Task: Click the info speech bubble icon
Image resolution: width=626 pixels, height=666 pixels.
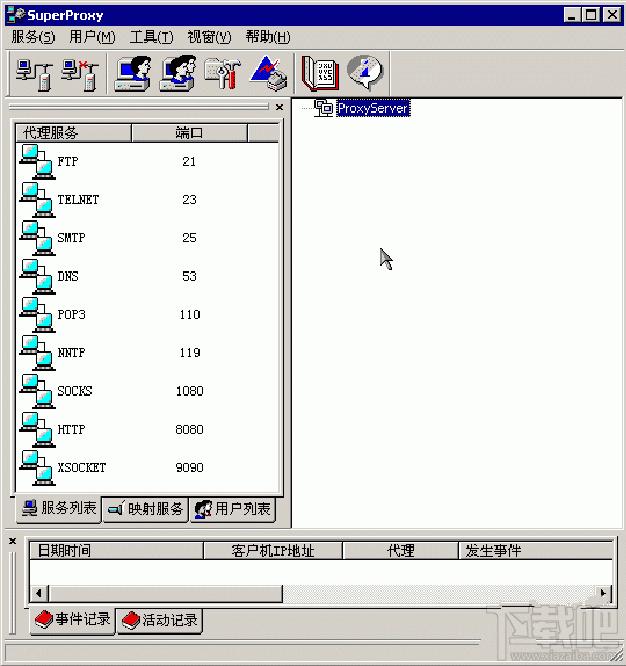Action: click(x=365, y=73)
